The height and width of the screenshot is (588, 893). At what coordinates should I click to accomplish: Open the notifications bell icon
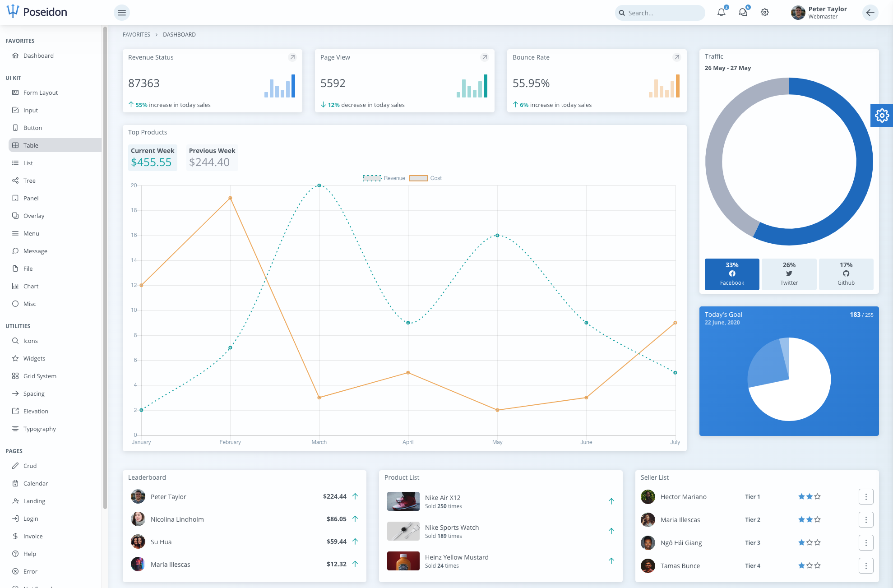pyautogui.click(x=721, y=13)
